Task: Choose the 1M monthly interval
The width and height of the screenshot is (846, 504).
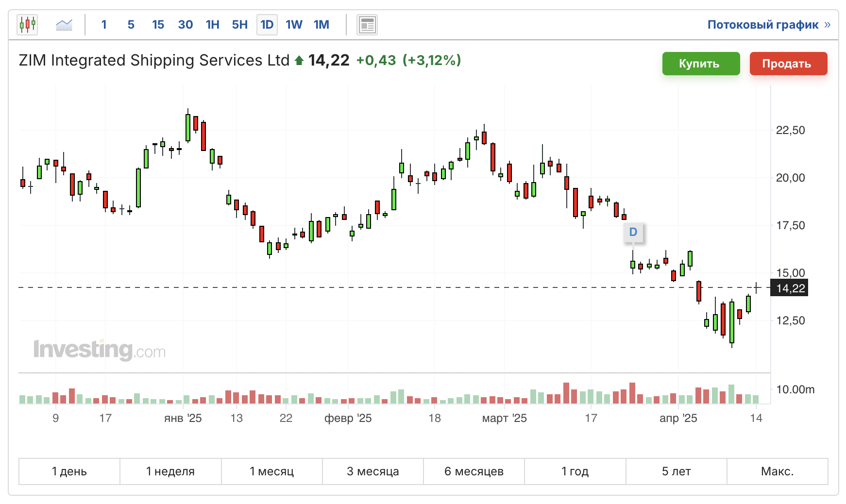Action: click(321, 25)
